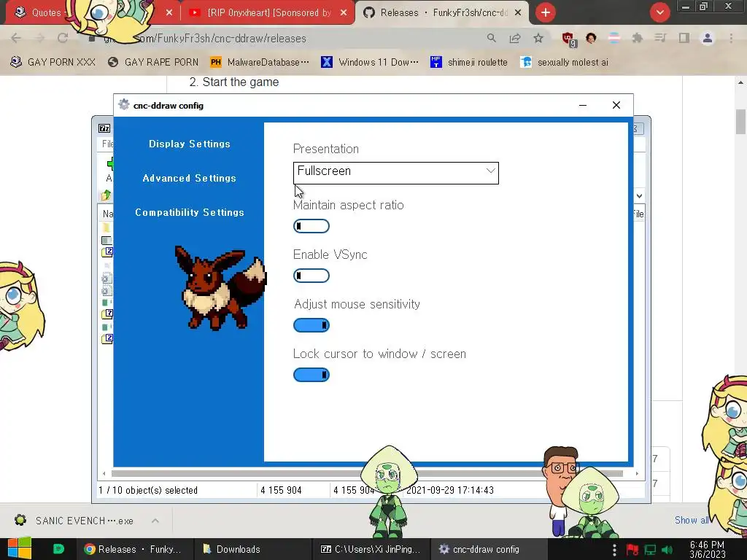Open MalwareDatabase bookmark
Viewport: 747px width, 560px height.
click(x=260, y=62)
